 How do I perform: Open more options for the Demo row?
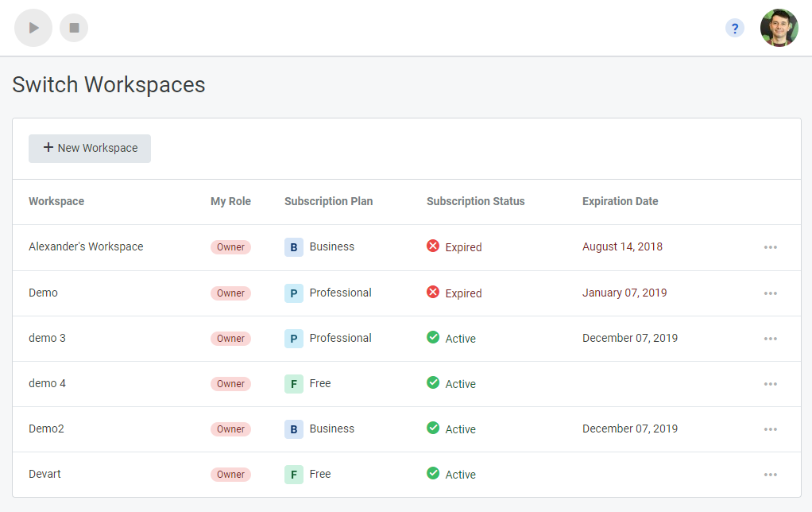coord(770,293)
